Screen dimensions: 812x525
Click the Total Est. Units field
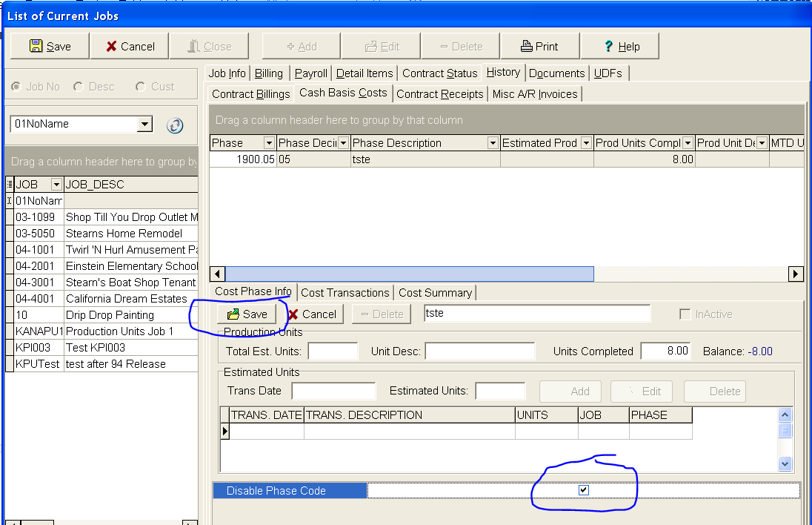point(333,351)
